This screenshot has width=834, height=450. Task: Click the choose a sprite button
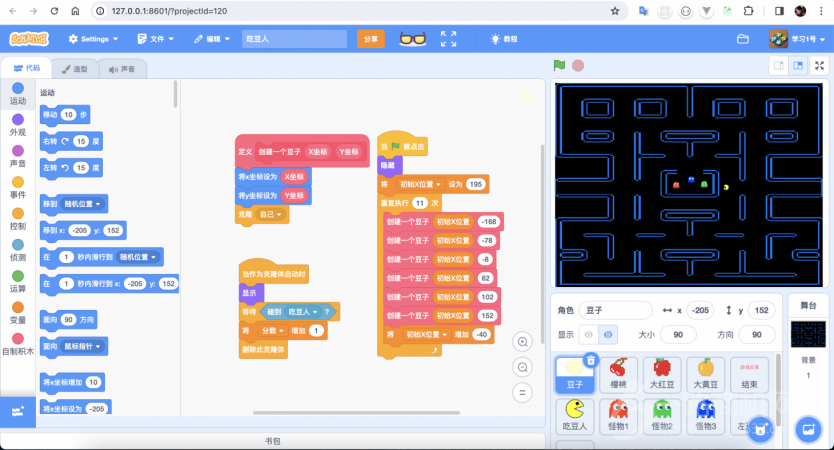tap(761, 428)
